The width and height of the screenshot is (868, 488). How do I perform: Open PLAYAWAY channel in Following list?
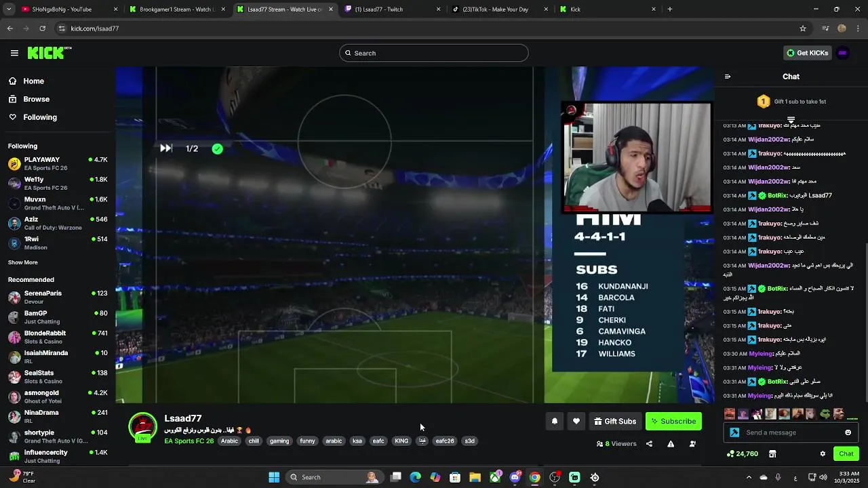click(x=58, y=163)
